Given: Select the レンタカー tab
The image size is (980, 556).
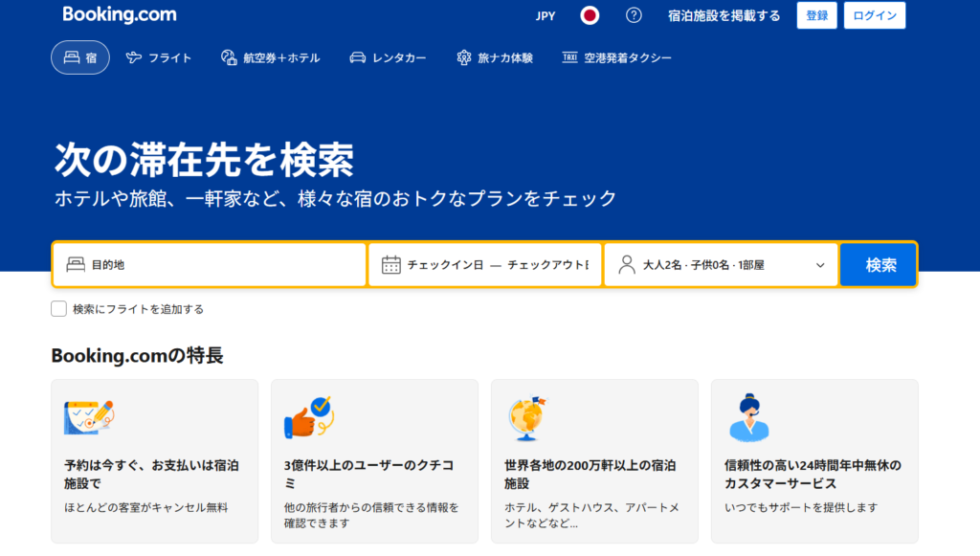Looking at the screenshot, I should [388, 57].
